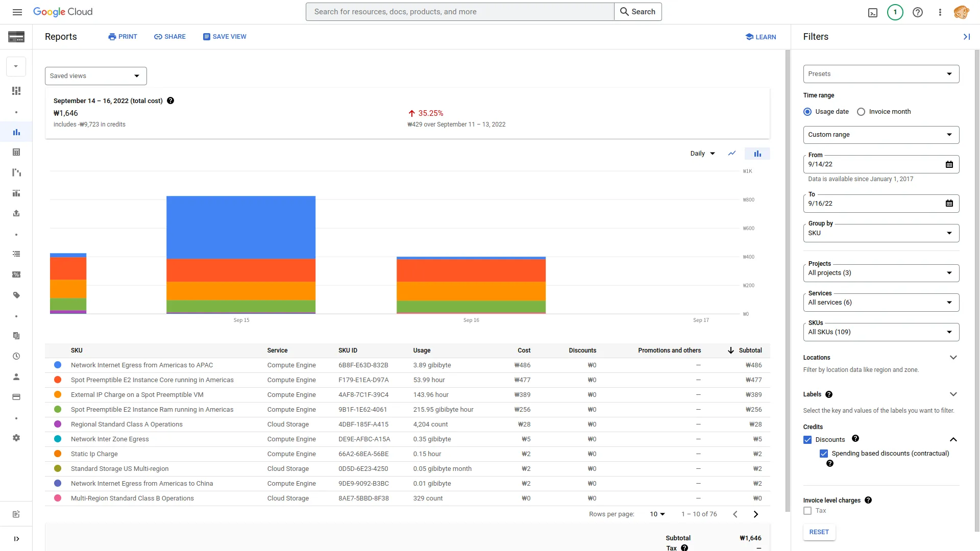Open the All SKUs (109) dropdown
Screen dimensions: 980x551
(881, 332)
